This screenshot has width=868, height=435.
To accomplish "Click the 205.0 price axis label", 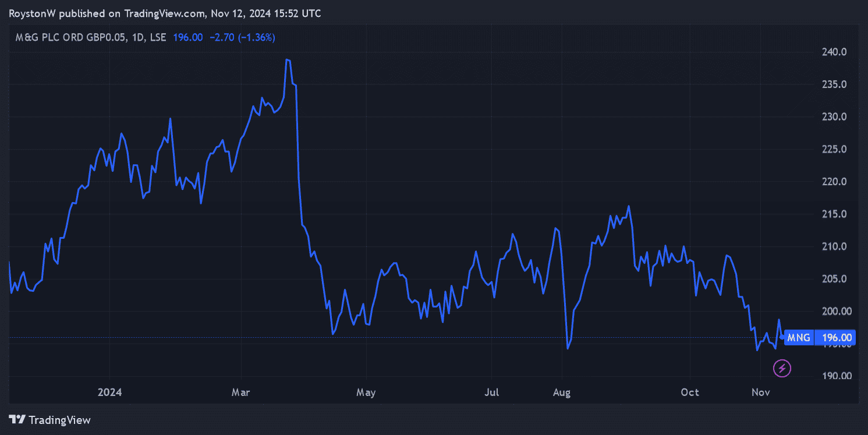I will point(830,279).
